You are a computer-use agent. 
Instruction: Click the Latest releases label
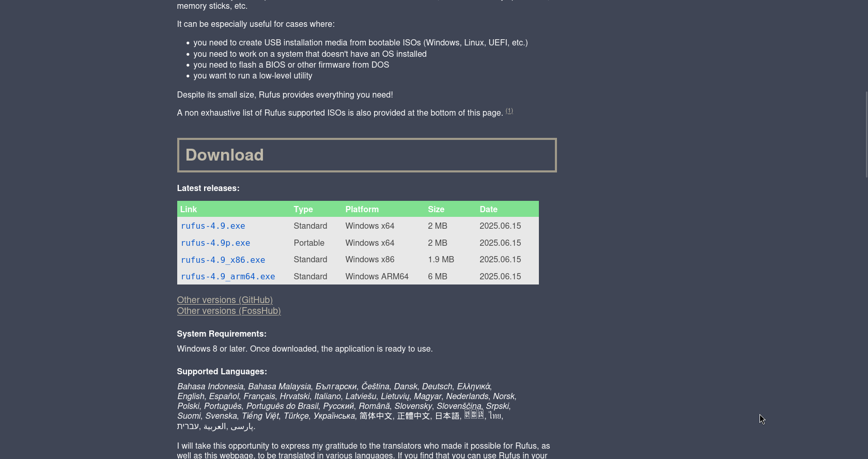click(208, 188)
